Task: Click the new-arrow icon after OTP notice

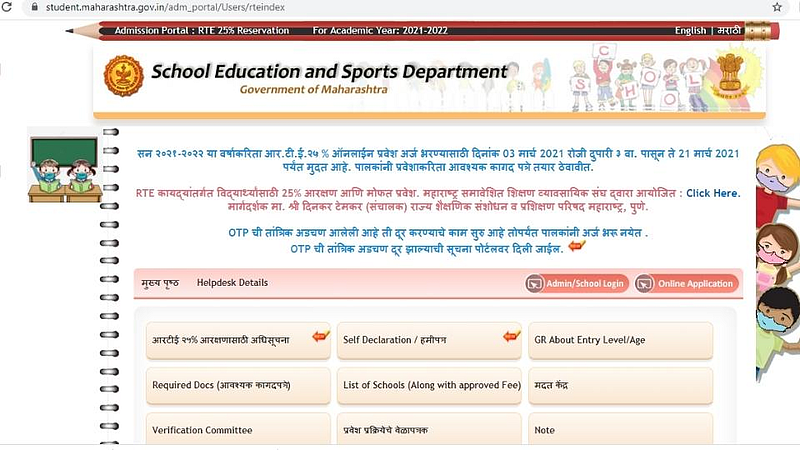Action: (577, 246)
